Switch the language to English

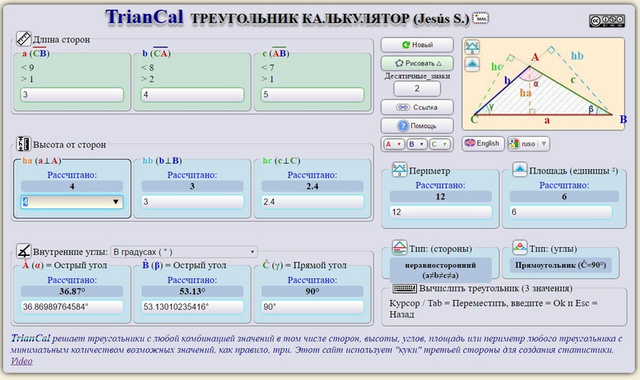[x=483, y=143]
